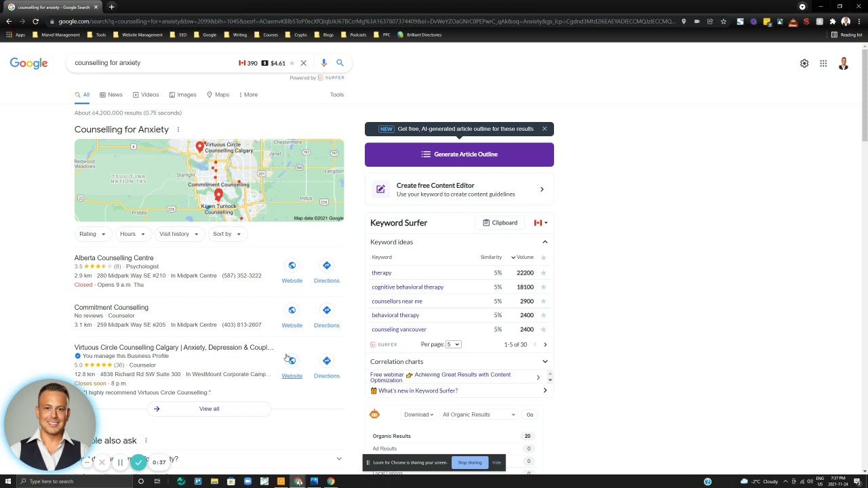Toggle the star column header

click(543, 258)
